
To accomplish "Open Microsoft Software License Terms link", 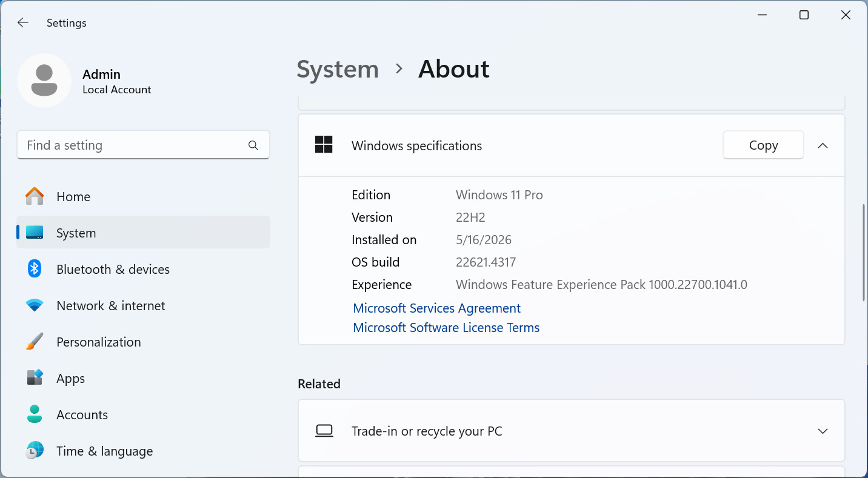I will pyautogui.click(x=446, y=328).
